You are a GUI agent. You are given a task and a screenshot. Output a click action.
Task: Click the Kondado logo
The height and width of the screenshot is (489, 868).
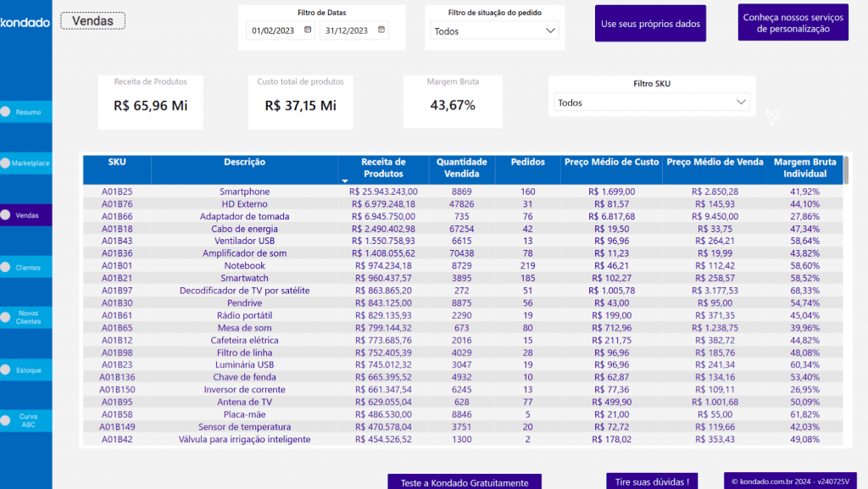coord(25,23)
